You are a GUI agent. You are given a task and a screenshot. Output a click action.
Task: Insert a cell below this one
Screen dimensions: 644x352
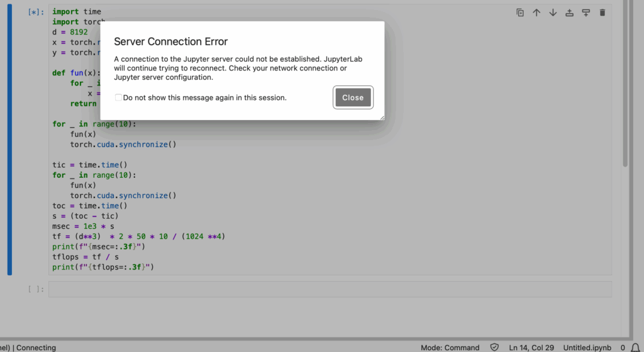(x=586, y=13)
